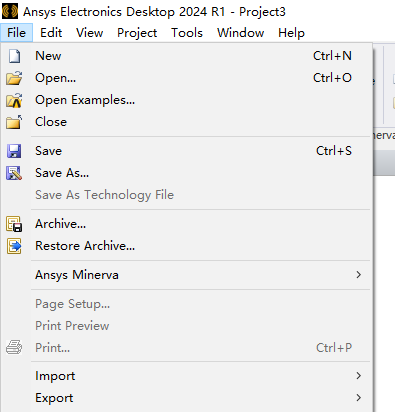
Task: Click the Open folder icon
Action: [x=14, y=78]
